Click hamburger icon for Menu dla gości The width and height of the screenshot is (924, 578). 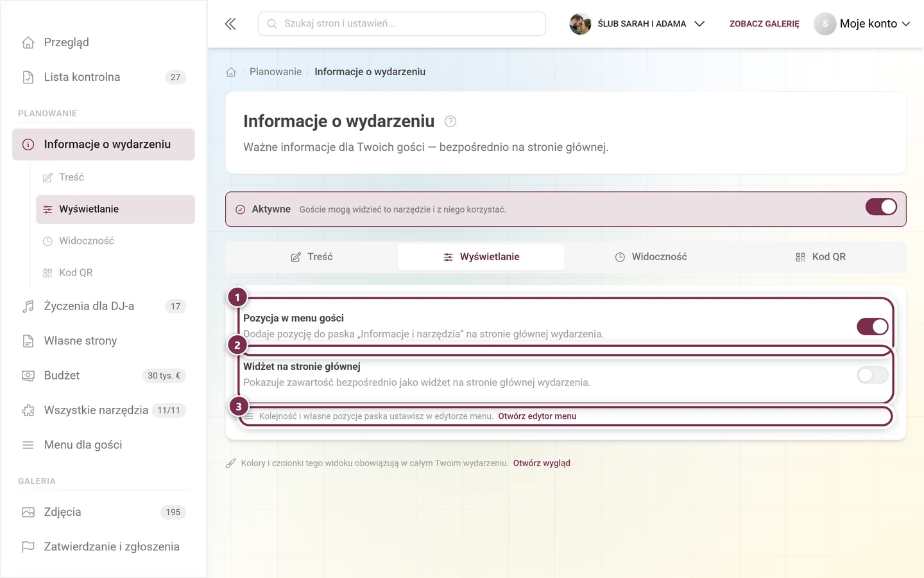tap(28, 445)
